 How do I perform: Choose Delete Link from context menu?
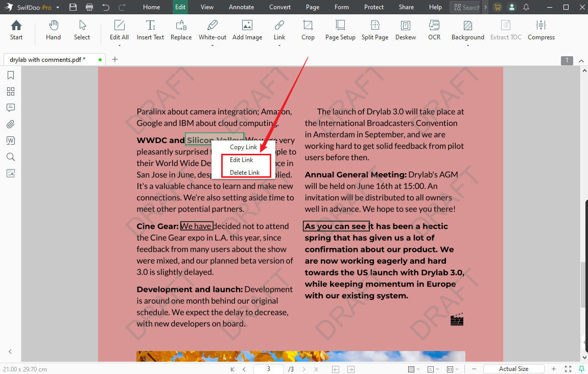[x=245, y=173]
